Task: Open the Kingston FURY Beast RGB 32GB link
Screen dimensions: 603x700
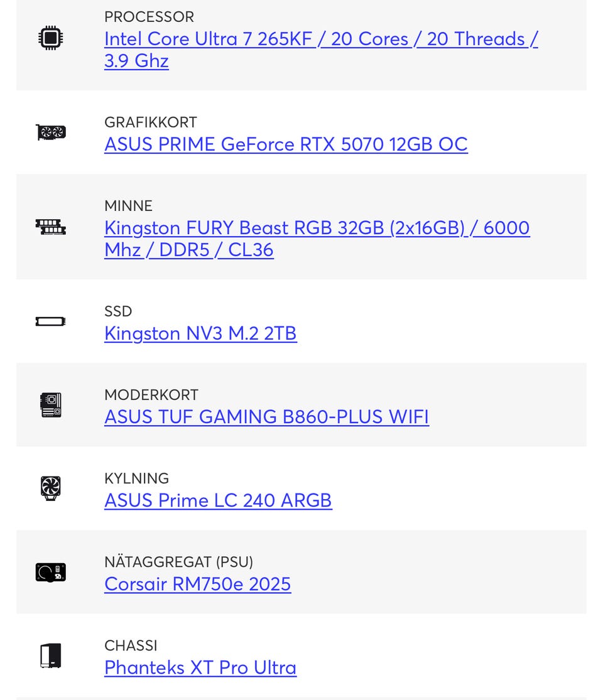Action: [317, 228]
